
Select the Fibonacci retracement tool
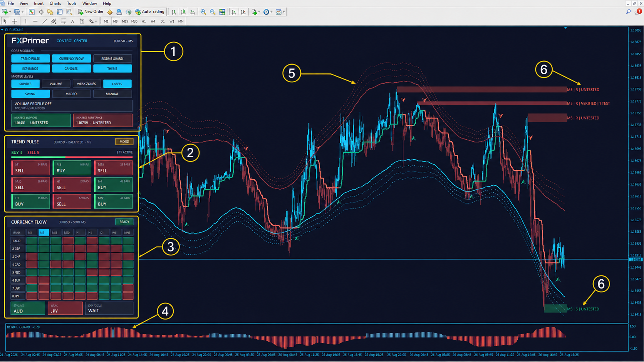click(63, 22)
